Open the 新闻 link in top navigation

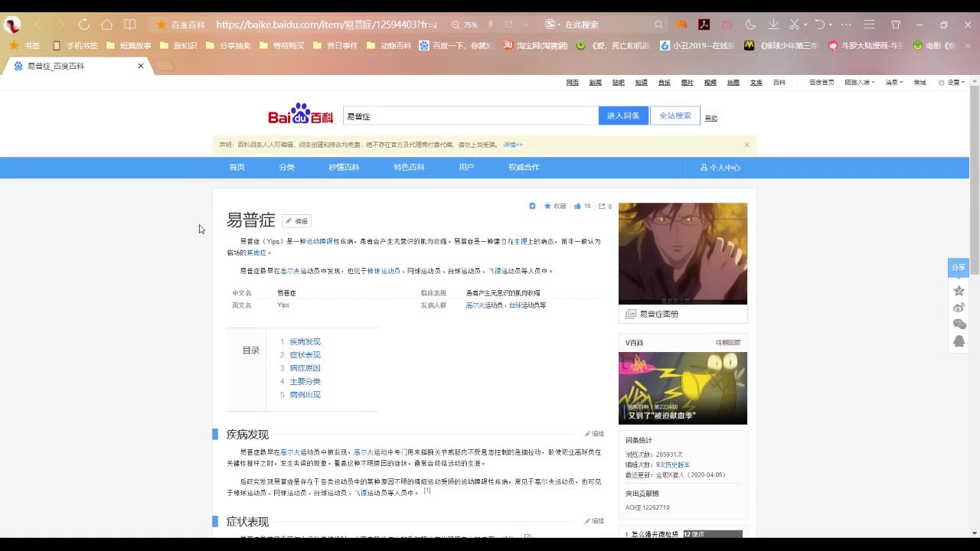point(596,83)
